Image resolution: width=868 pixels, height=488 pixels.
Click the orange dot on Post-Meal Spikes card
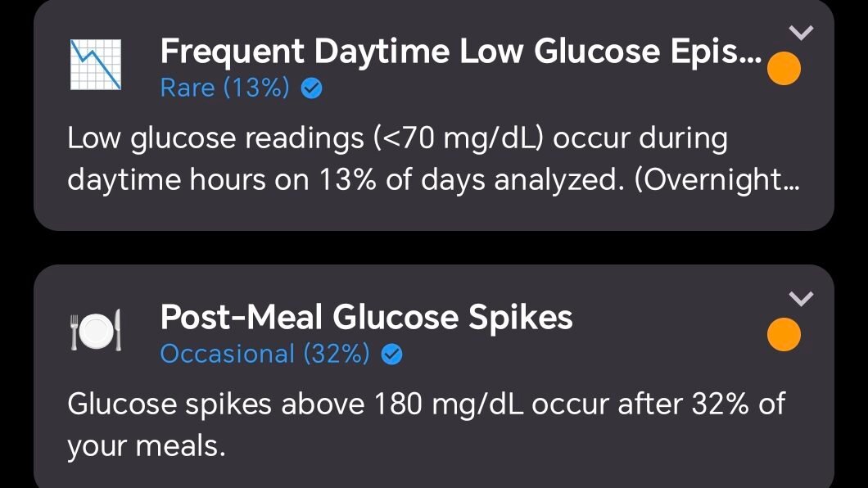click(784, 335)
